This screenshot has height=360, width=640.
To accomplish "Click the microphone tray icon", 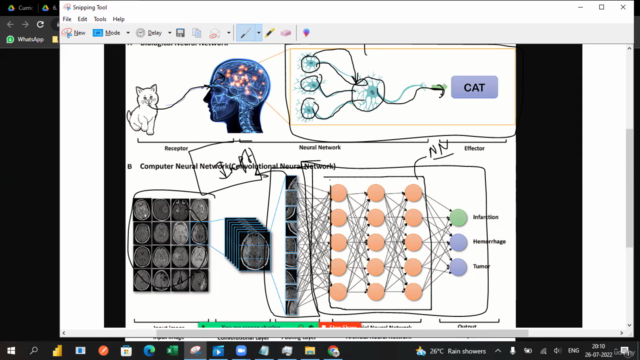I will (x=513, y=351).
